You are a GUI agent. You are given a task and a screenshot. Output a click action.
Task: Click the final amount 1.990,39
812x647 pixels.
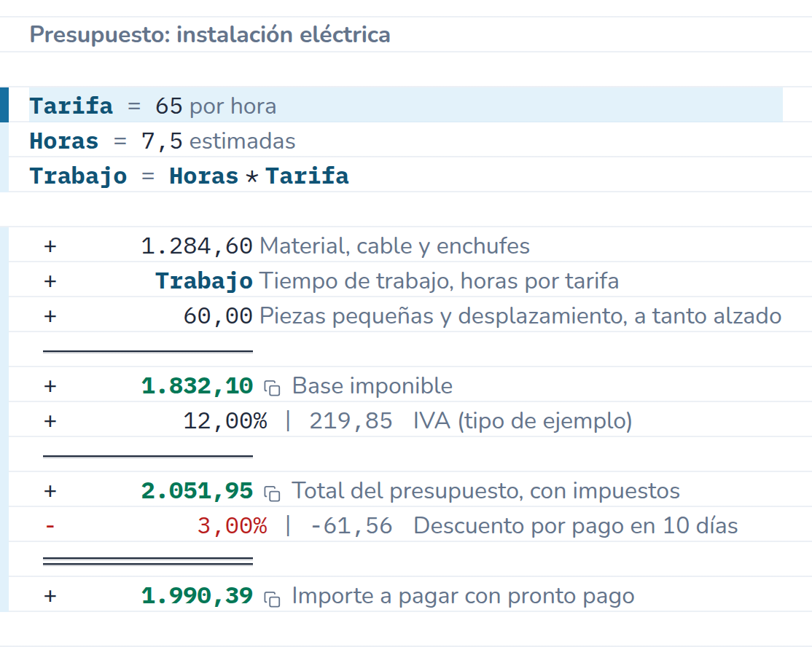coord(197,596)
